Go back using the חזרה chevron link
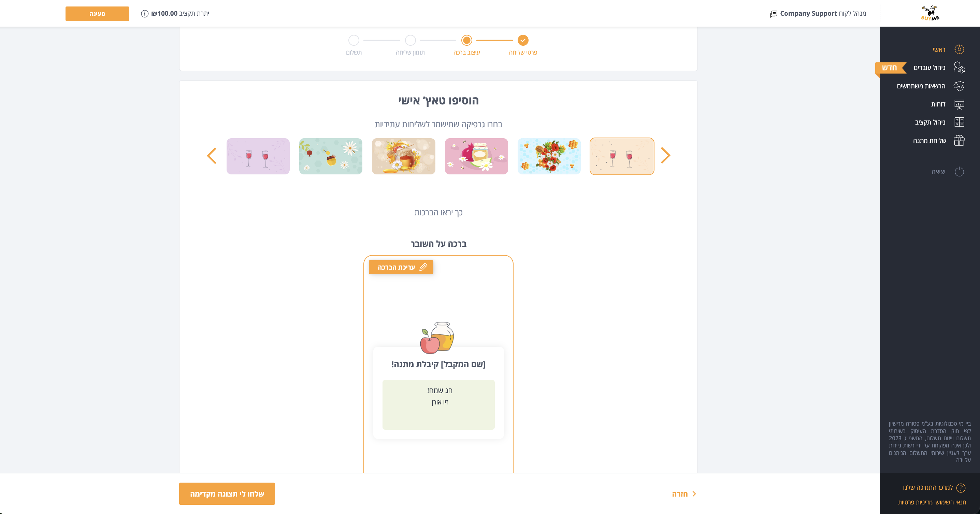 click(683, 494)
